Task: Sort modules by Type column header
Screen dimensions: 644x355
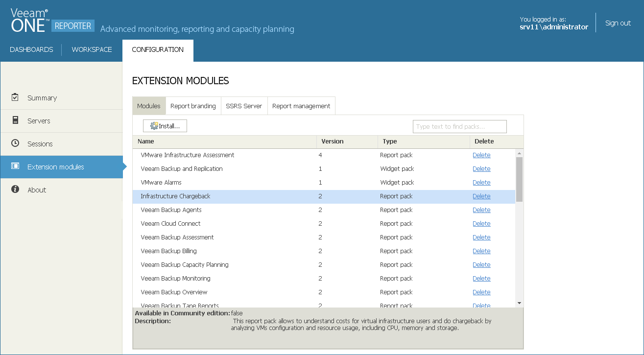Action: pyautogui.click(x=424, y=142)
